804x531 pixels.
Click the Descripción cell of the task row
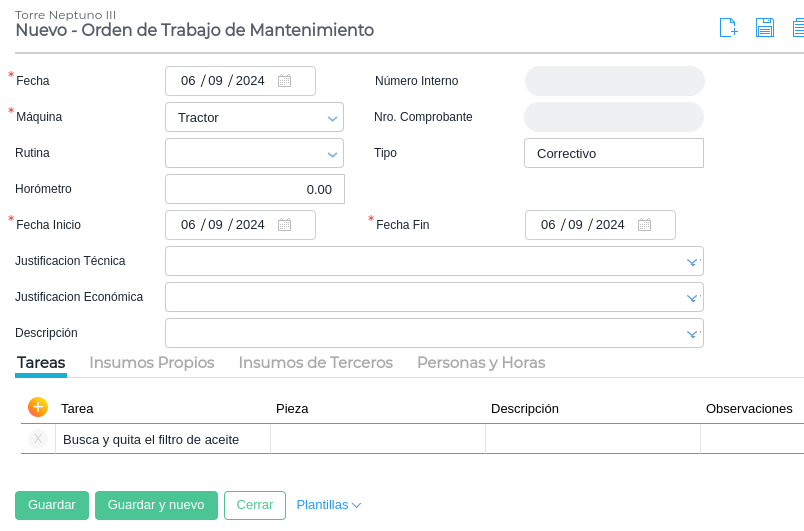click(593, 439)
